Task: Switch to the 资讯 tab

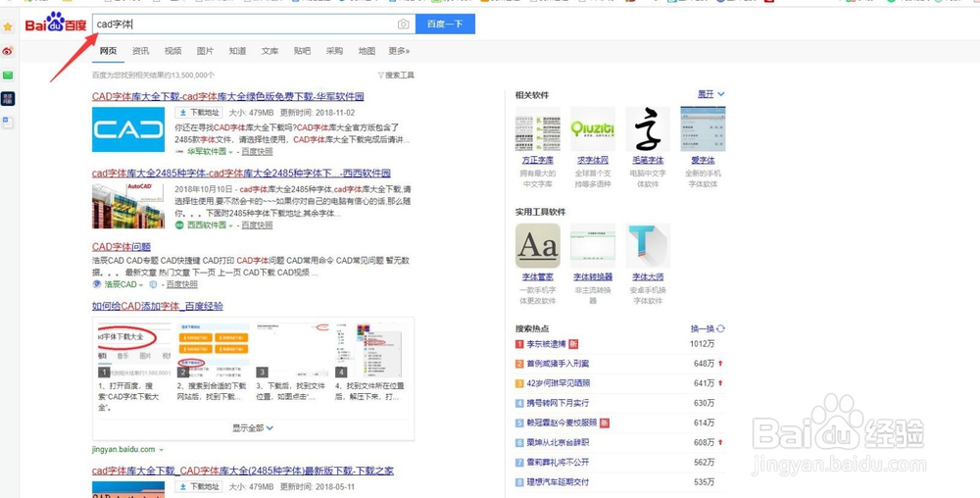Action: click(x=140, y=51)
